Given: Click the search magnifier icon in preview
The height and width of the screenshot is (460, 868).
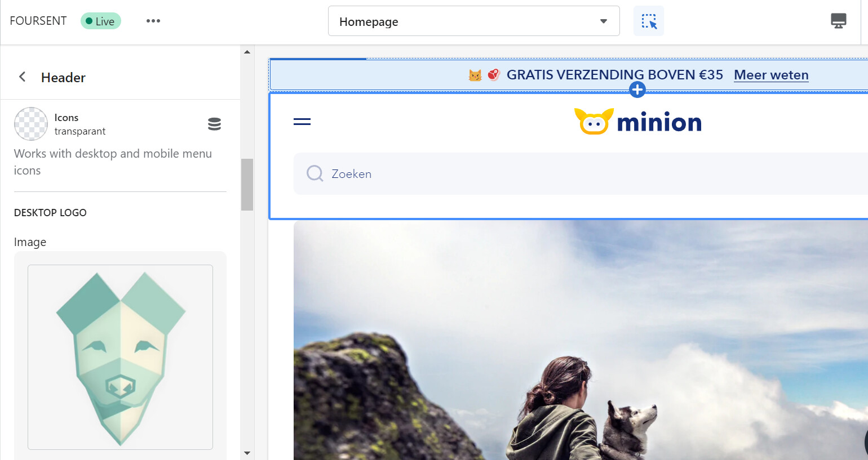Looking at the screenshot, I should 315,173.
